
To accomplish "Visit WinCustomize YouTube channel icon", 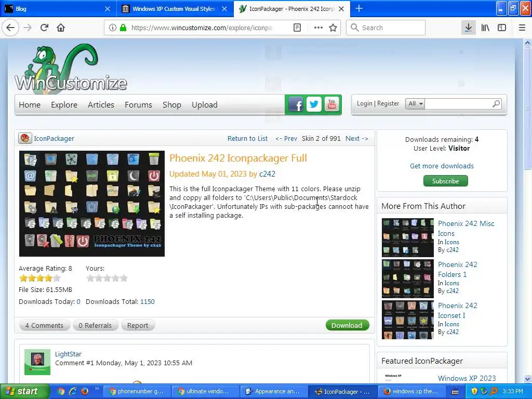I will click(x=332, y=104).
